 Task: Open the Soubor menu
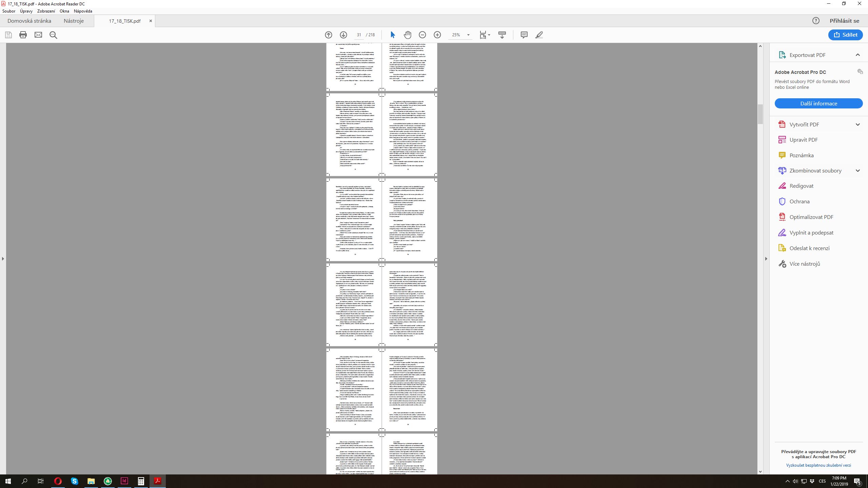[x=9, y=11]
